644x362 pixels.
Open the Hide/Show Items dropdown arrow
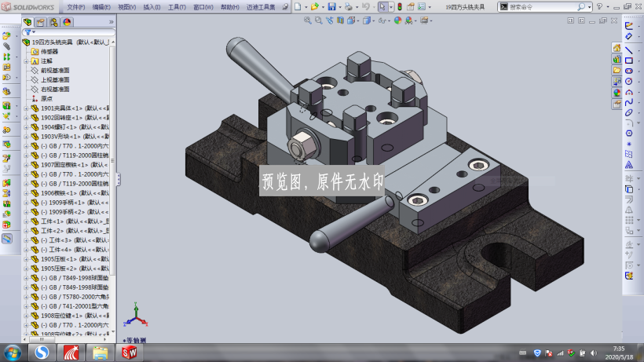(x=389, y=20)
